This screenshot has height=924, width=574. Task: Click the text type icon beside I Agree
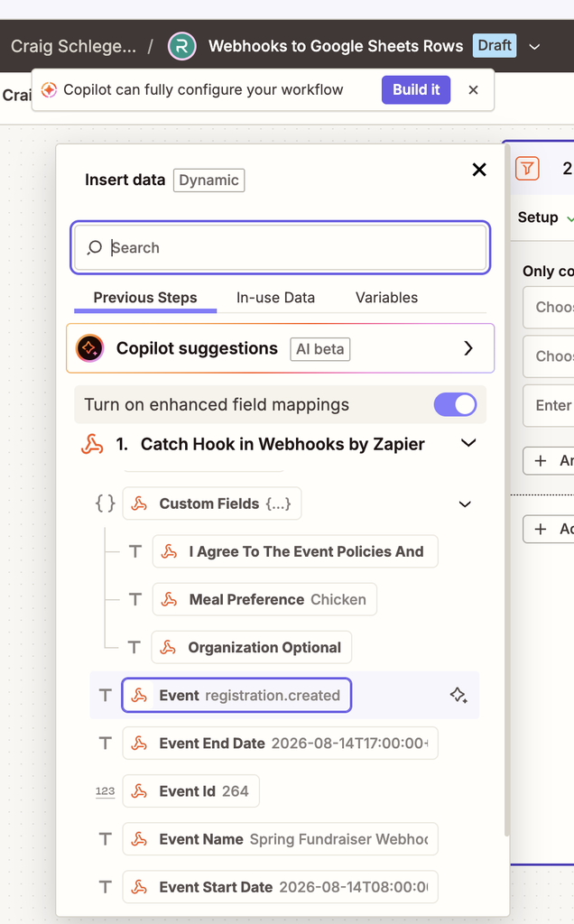coord(135,551)
